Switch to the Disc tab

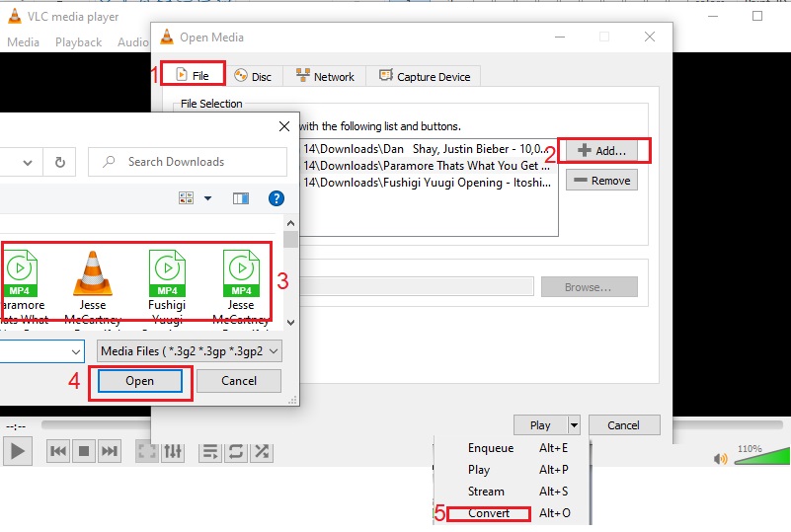pos(254,77)
